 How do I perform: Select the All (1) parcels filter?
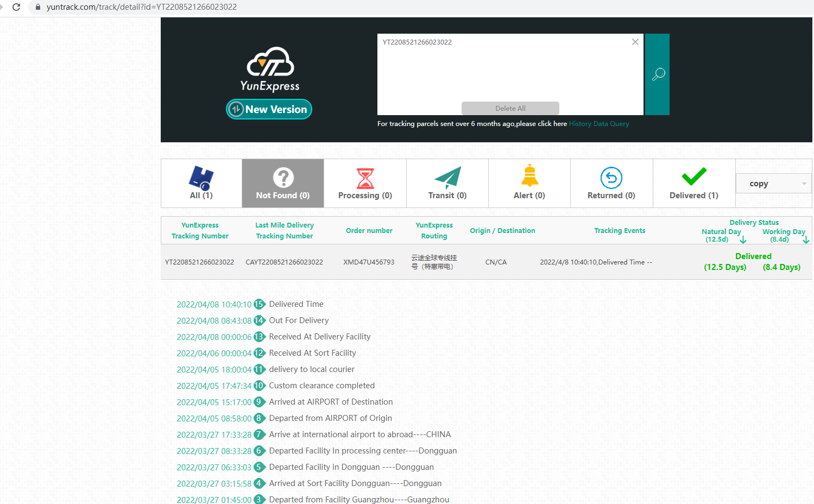[201, 184]
